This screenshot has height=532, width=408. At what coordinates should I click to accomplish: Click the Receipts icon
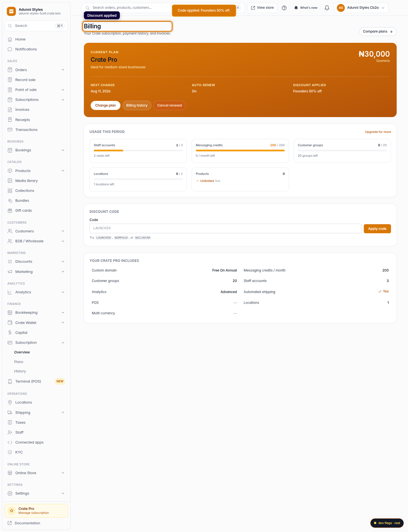[x=10, y=120]
